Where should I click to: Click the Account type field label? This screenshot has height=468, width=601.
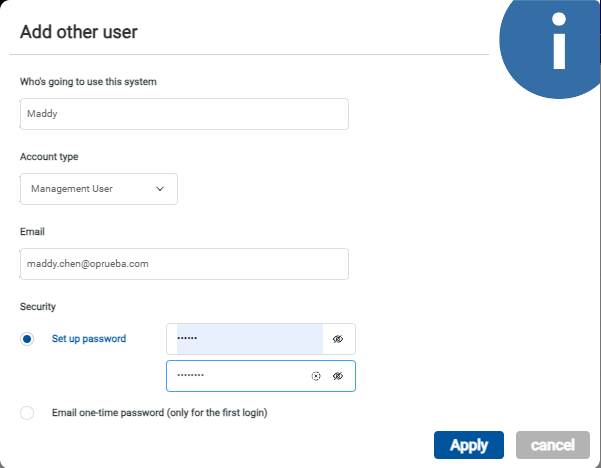pos(49,157)
